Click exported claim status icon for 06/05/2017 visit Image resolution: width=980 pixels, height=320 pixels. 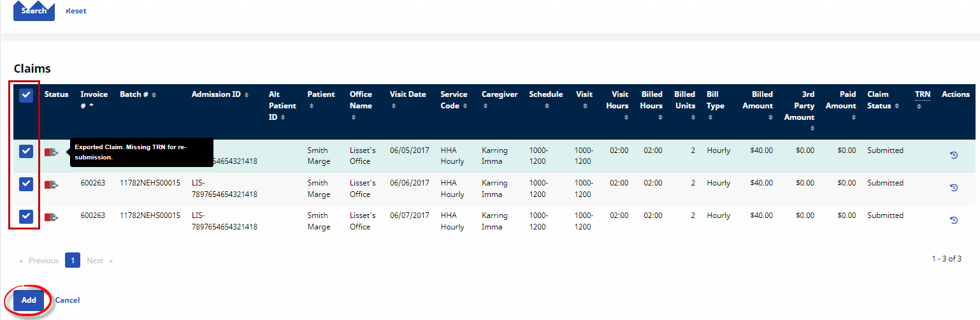[x=51, y=152]
